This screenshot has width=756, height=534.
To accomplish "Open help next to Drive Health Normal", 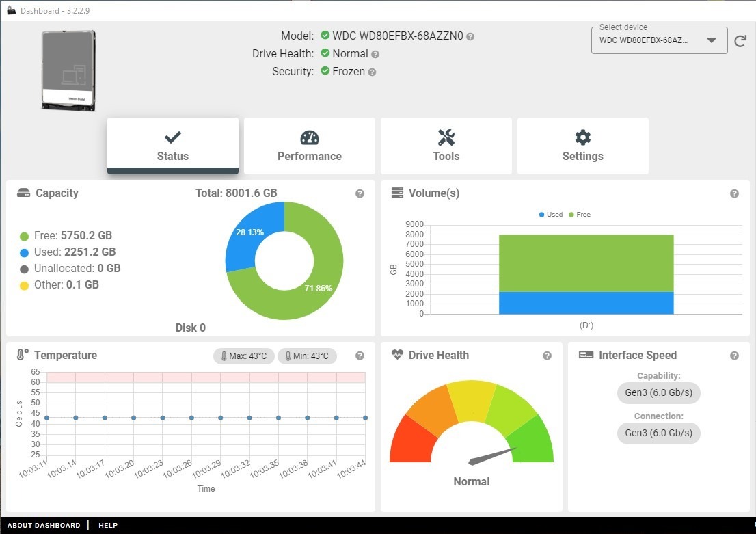I will click(x=375, y=55).
